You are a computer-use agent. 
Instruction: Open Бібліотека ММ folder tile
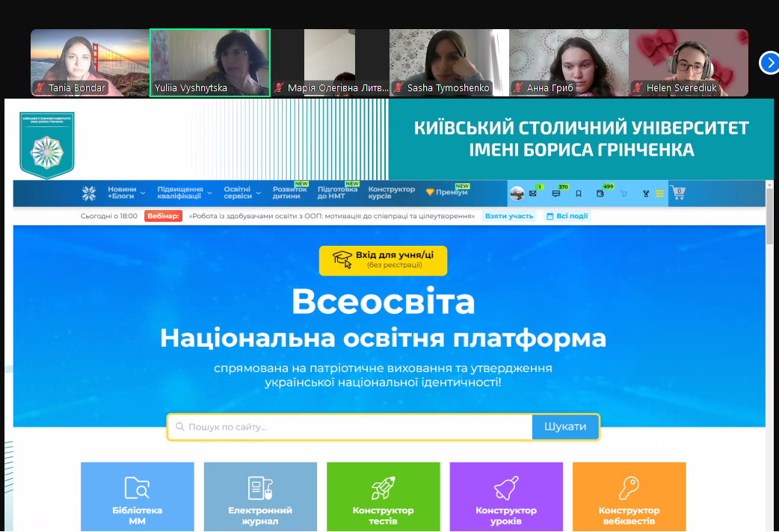point(137,496)
